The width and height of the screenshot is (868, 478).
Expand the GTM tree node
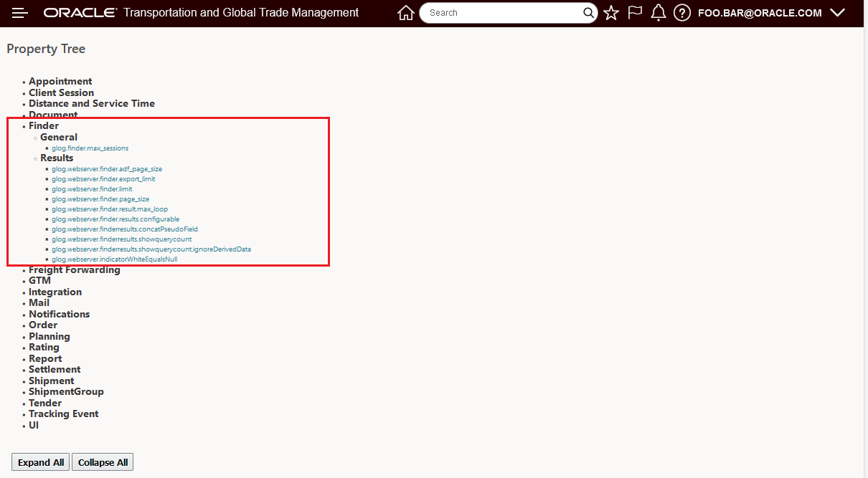(39, 281)
